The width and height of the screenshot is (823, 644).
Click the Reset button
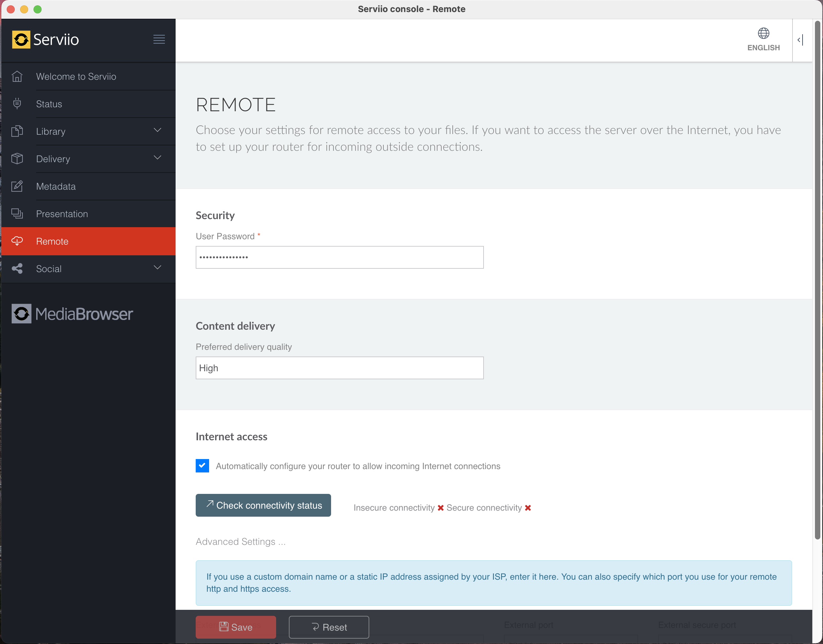click(x=329, y=627)
